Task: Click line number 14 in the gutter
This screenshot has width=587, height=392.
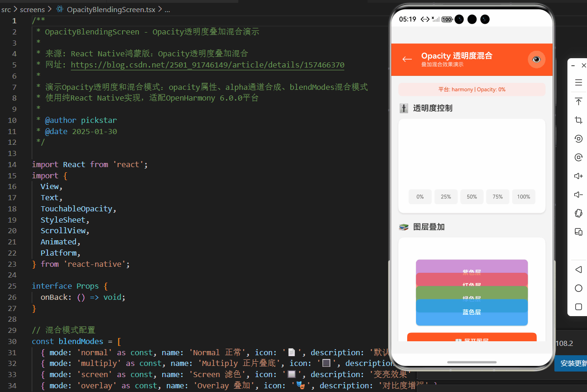Action: 12,164
